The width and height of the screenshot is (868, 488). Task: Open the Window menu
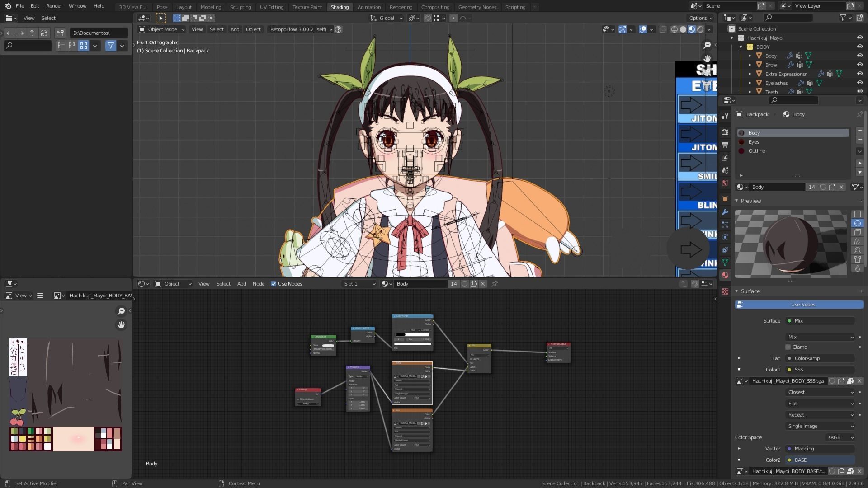tap(77, 6)
